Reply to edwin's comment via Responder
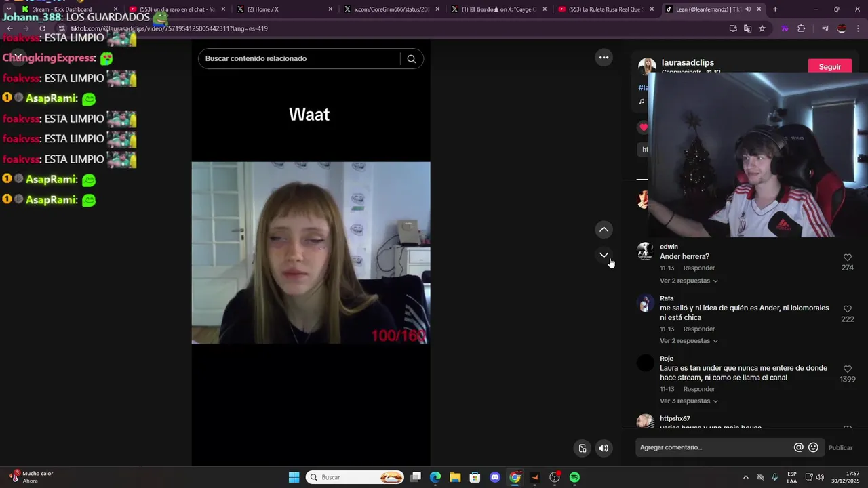This screenshot has width=868, height=488. coord(698,268)
